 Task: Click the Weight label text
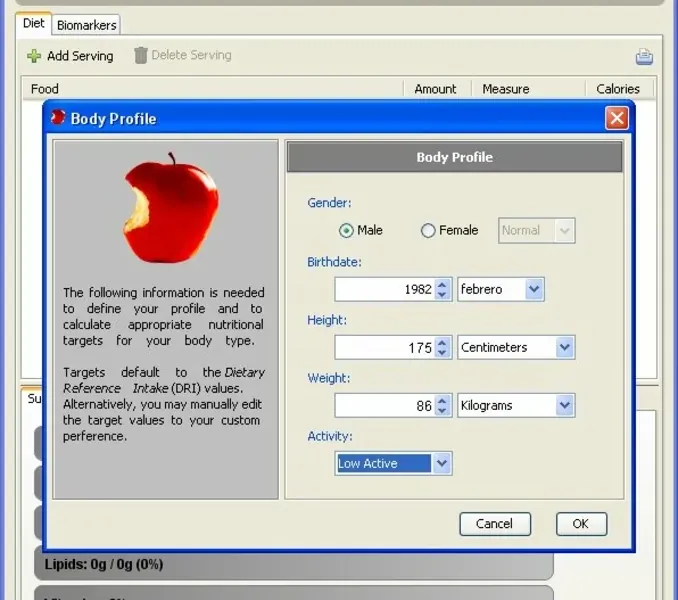pos(329,378)
